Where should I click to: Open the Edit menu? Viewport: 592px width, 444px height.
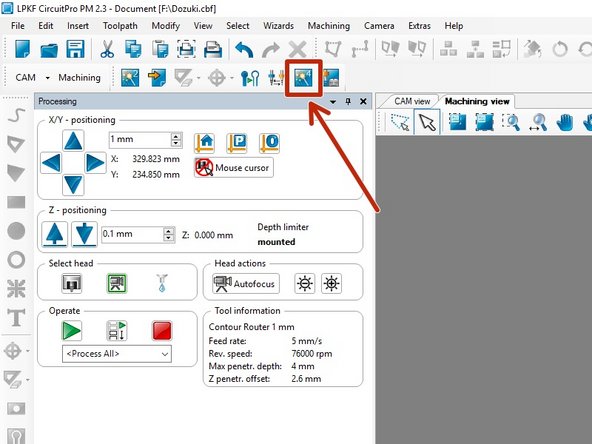46,26
